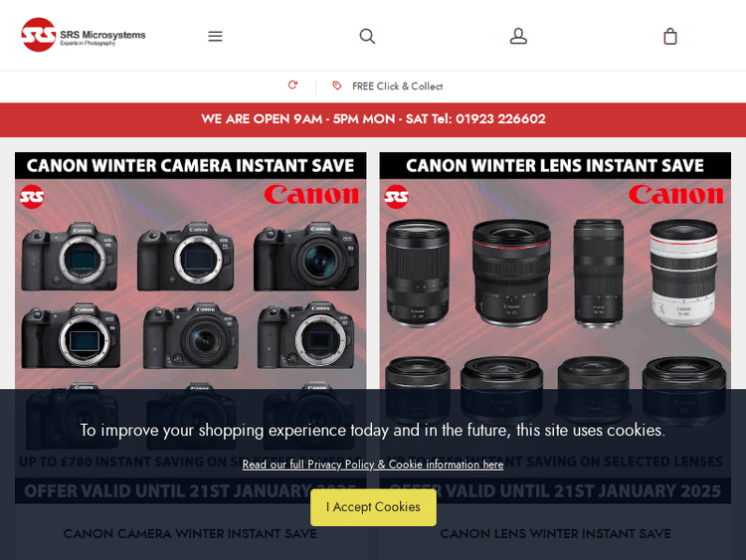The image size is (746, 560).
Task: Click Canon Camera Winter Instant Save title
Action: pyautogui.click(x=190, y=534)
